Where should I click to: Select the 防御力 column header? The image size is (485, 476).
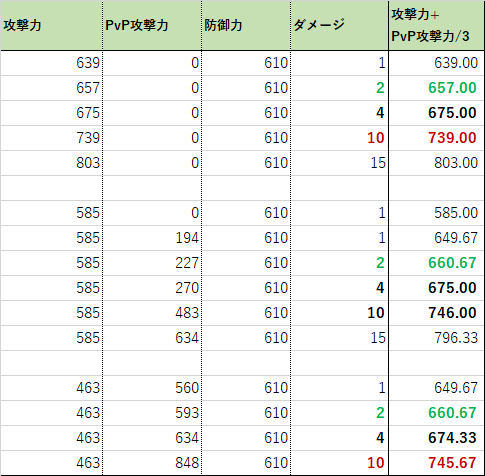click(246, 26)
